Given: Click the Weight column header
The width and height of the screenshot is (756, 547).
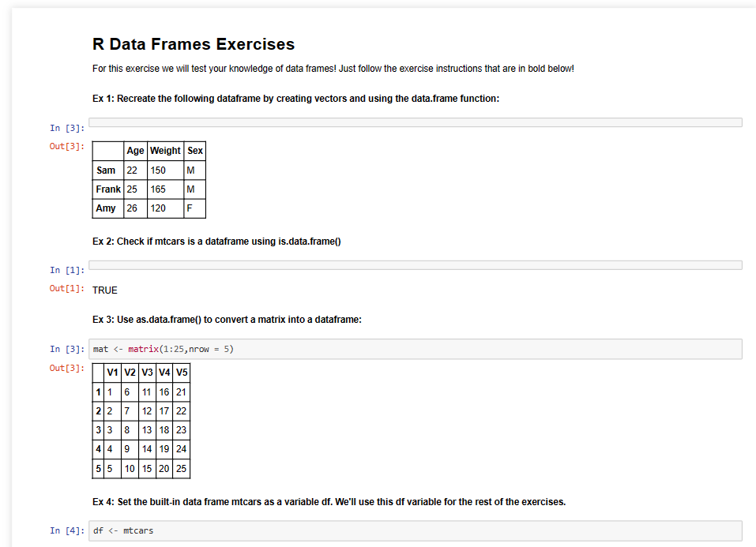Looking at the screenshot, I should [x=165, y=151].
